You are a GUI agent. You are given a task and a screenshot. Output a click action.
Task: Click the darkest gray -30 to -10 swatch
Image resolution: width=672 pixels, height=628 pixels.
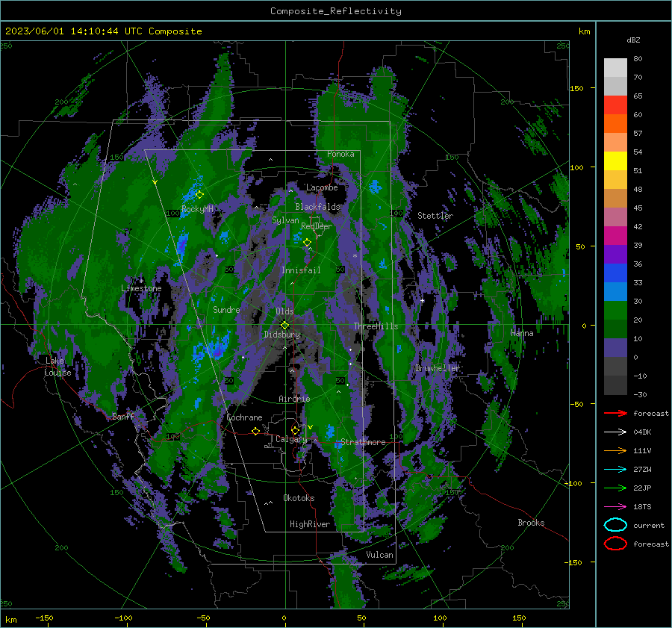tap(615, 385)
